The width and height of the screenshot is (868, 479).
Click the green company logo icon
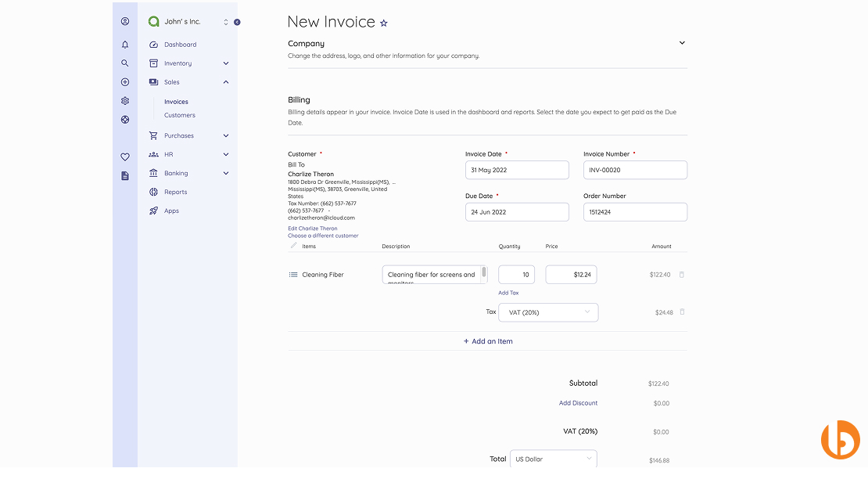[x=153, y=22]
